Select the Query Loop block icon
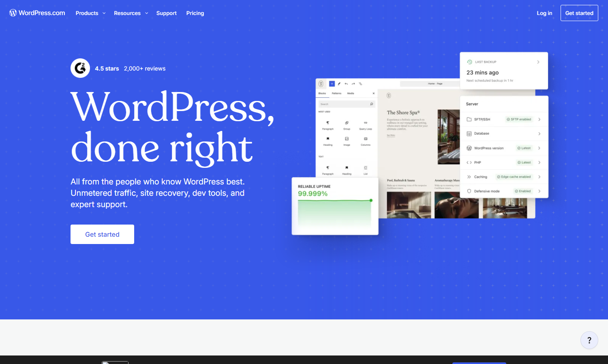The height and width of the screenshot is (364, 608). click(366, 122)
